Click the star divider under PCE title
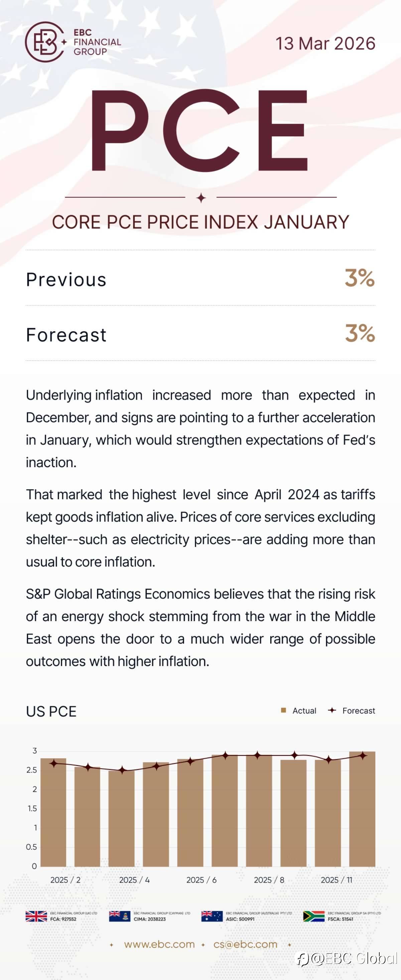This screenshot has width=401, height=980. pos(201,198)
